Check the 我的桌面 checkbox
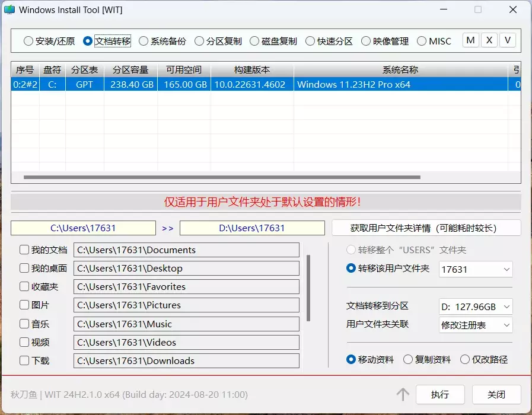The image size is (532, 415). point(24,269)
